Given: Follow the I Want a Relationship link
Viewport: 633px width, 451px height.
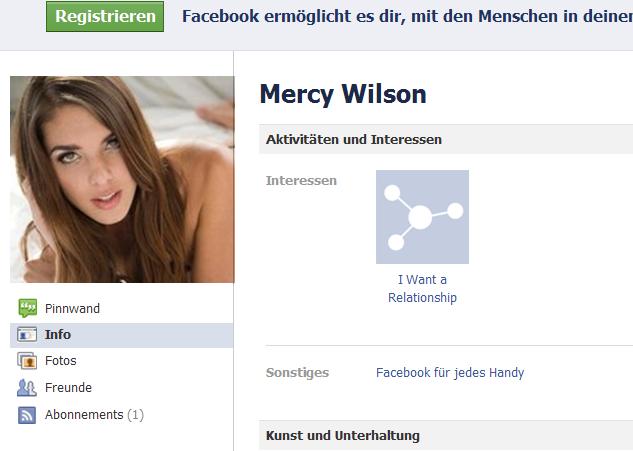Looking at the screenshot, I should click(422, 289).
